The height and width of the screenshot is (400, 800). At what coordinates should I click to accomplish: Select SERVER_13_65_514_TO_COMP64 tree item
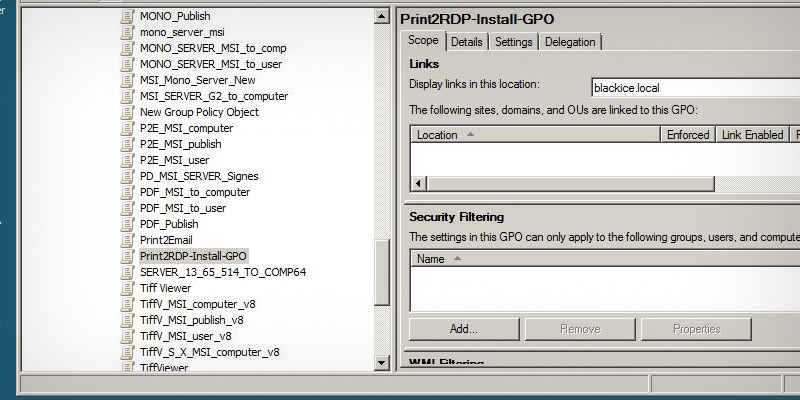click(222, 272)
